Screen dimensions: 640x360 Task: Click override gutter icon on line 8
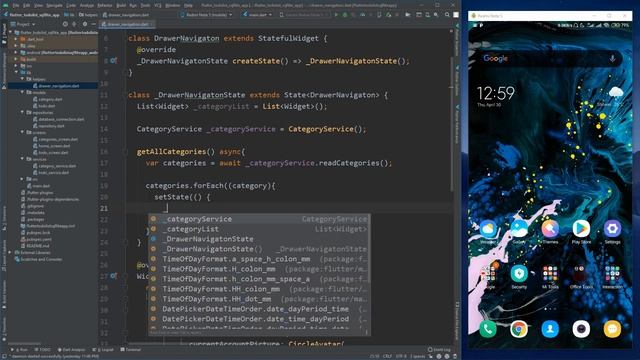pyautogui.click(x=113, y=61)
